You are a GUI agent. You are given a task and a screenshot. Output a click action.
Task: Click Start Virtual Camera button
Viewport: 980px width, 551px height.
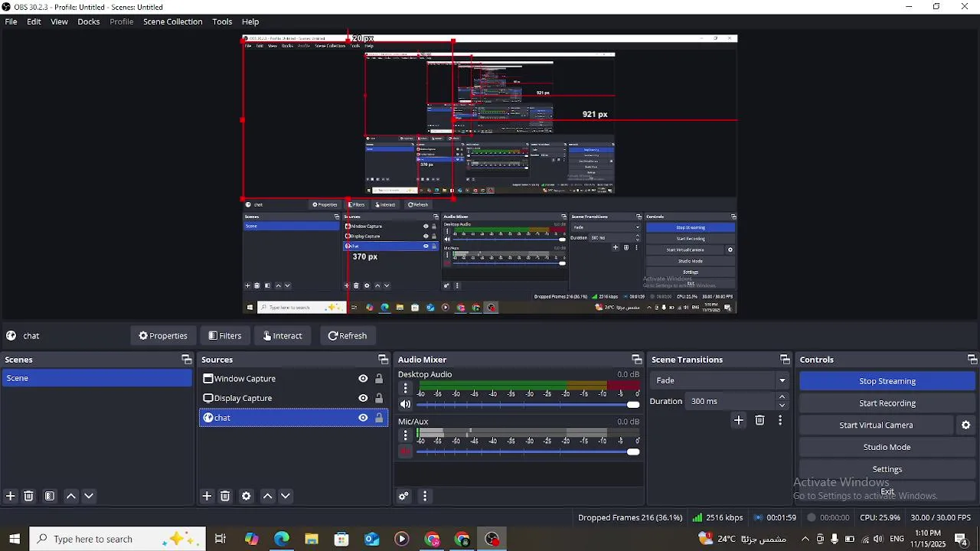[x=876, y=425]
